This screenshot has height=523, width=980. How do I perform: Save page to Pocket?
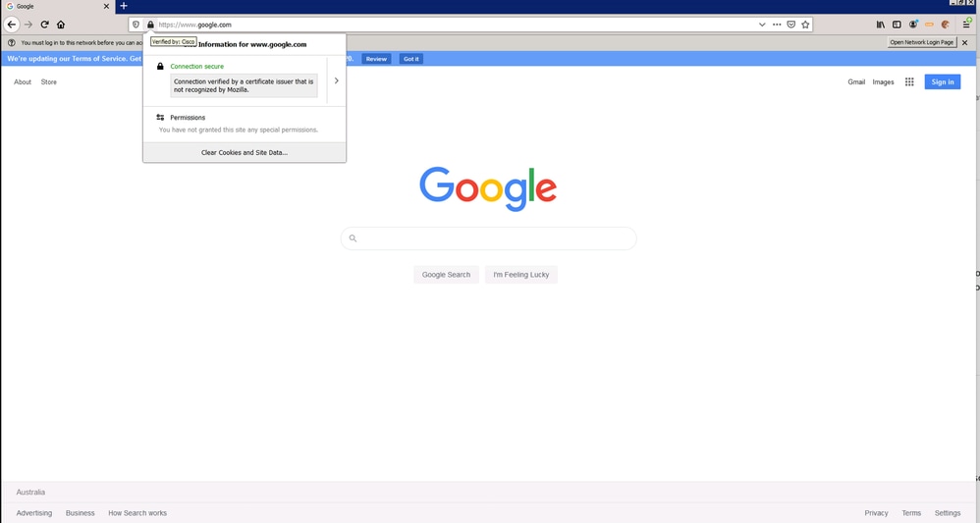[x=791, y=25]
